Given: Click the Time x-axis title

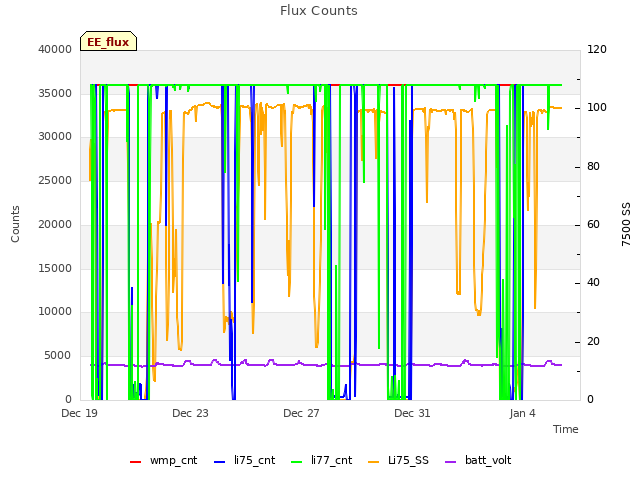Looking at the screenshot, I should (566, 429).
